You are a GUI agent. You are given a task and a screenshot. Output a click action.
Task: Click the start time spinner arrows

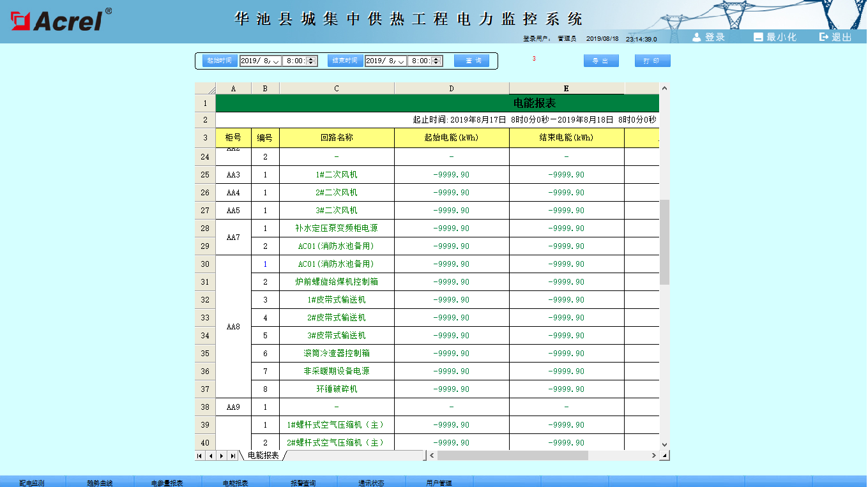pos(311,61)
